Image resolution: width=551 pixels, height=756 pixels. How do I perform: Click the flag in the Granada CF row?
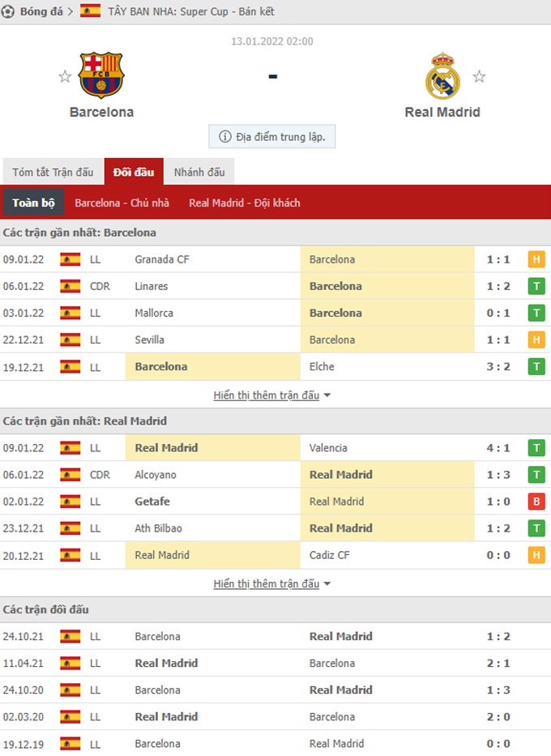click(x=70, y=259)
